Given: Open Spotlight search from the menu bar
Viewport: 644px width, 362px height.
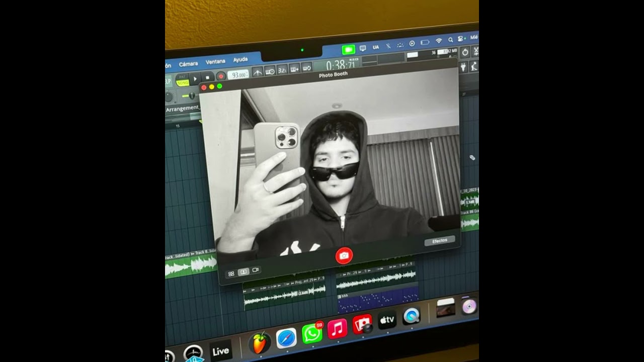Looking at the screenshot, I should (x=450, y=40).
